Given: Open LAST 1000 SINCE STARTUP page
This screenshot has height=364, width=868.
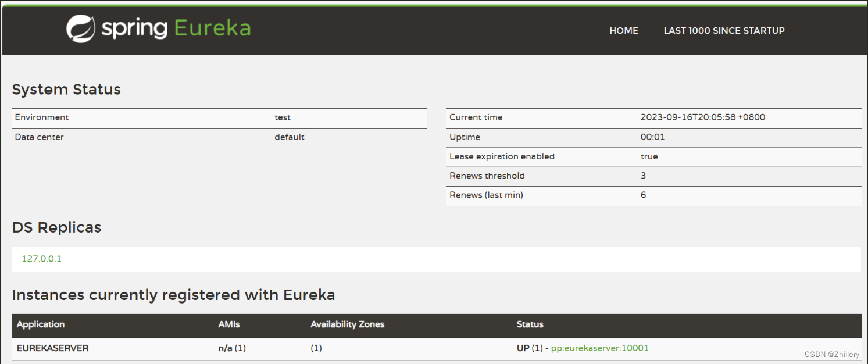Looking at the screenshot, I should point(724,31).
